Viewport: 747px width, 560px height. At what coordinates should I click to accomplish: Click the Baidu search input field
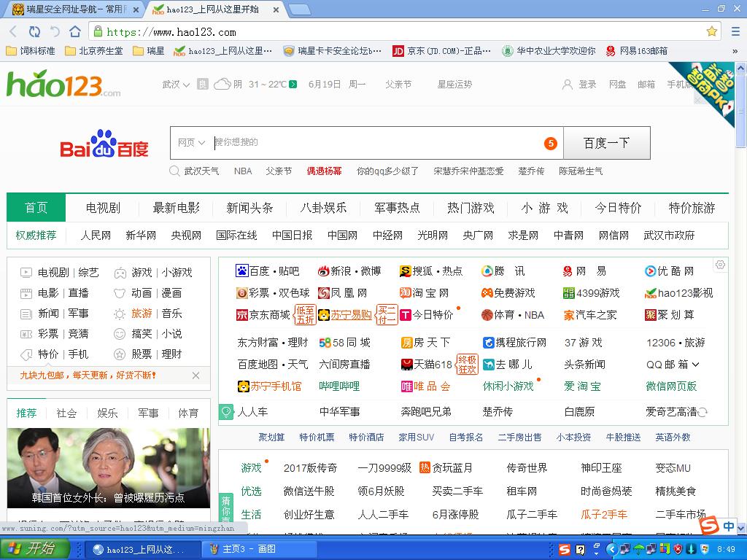coord(376,143)
